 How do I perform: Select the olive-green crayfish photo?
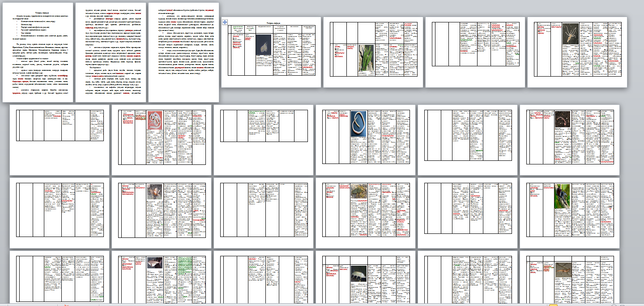pyautogui.click(x=359, y=191)
